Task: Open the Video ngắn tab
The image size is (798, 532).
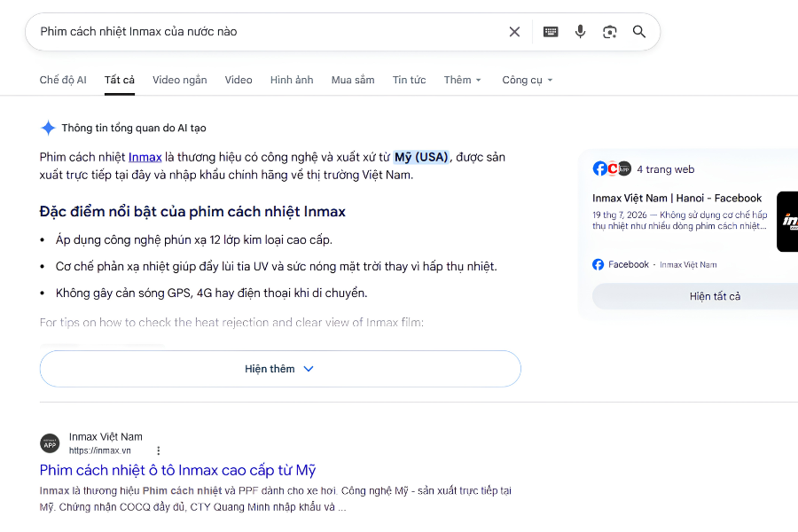Action: pos(180,80)
